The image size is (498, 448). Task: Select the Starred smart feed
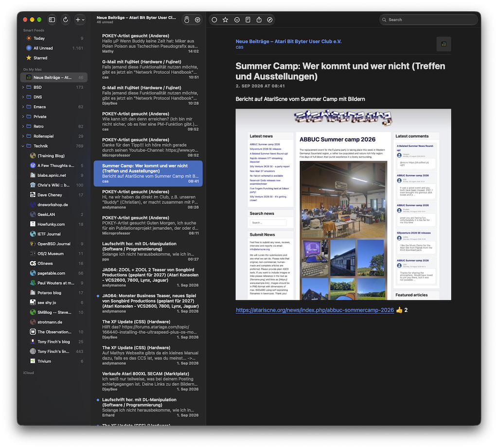(x=53, y=58)
